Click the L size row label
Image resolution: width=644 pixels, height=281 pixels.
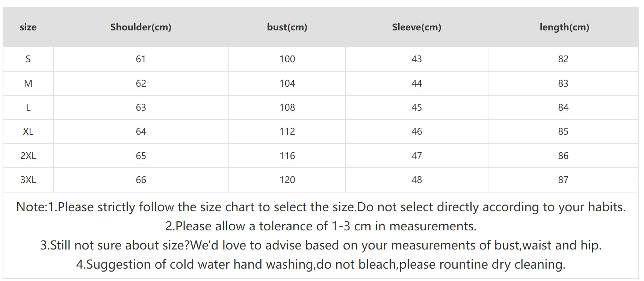[28, 108]
